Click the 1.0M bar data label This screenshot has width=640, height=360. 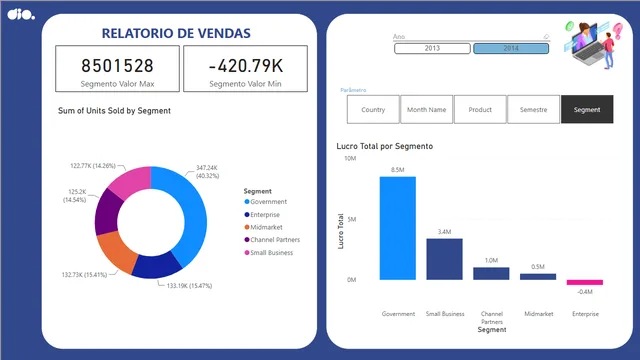(491, 260)
